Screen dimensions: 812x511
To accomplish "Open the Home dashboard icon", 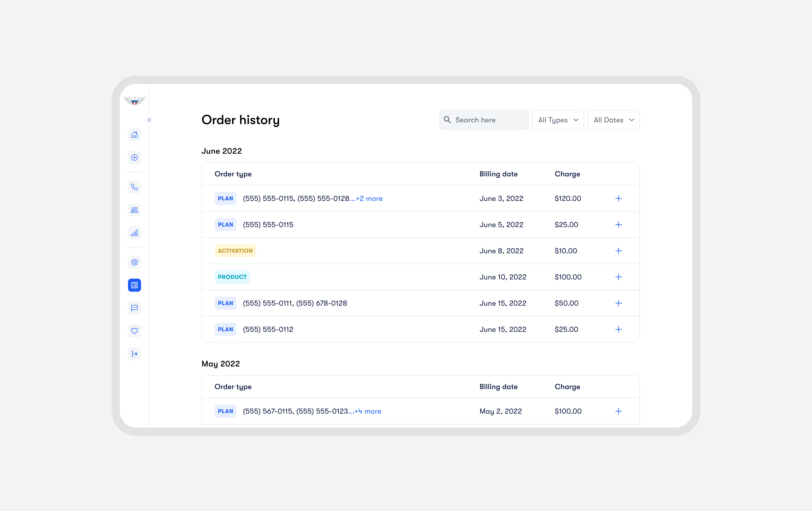I will point(134,135).
